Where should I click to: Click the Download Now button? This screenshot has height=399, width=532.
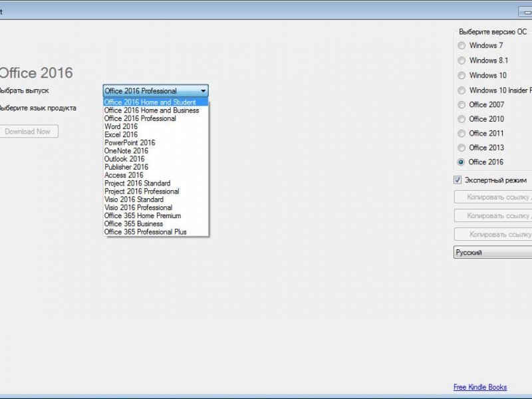point(28,131)
